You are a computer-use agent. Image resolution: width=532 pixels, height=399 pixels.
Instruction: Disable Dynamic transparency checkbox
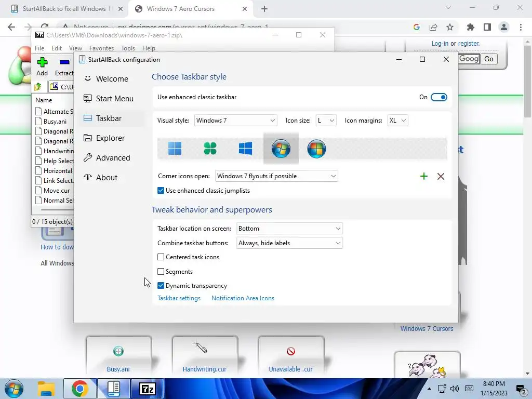point(161,286)
